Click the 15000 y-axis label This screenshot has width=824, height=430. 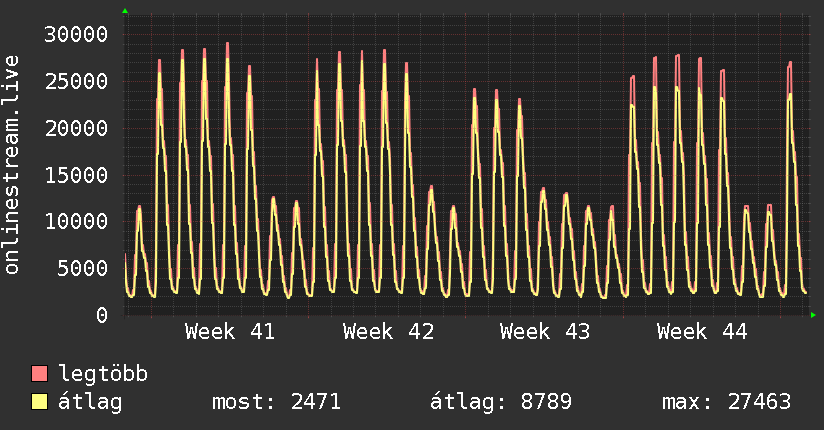[x=76, y=175]
